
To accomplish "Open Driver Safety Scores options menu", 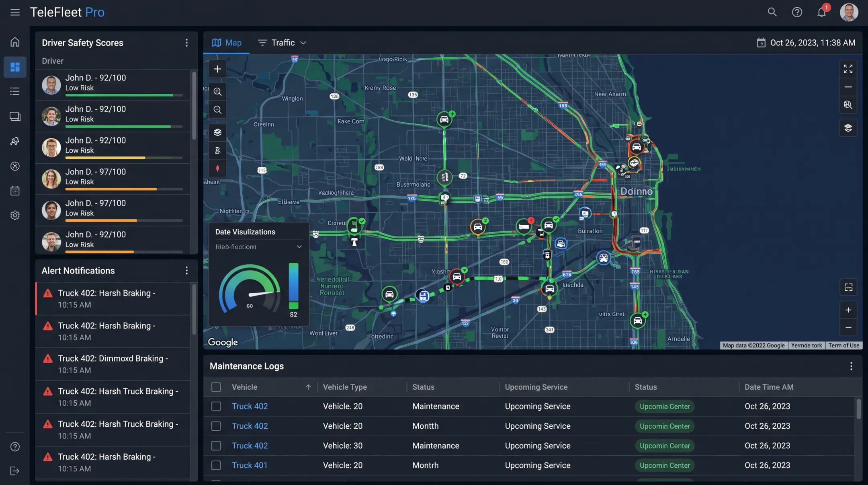I will pyautogui.click(x=186, y=43).
